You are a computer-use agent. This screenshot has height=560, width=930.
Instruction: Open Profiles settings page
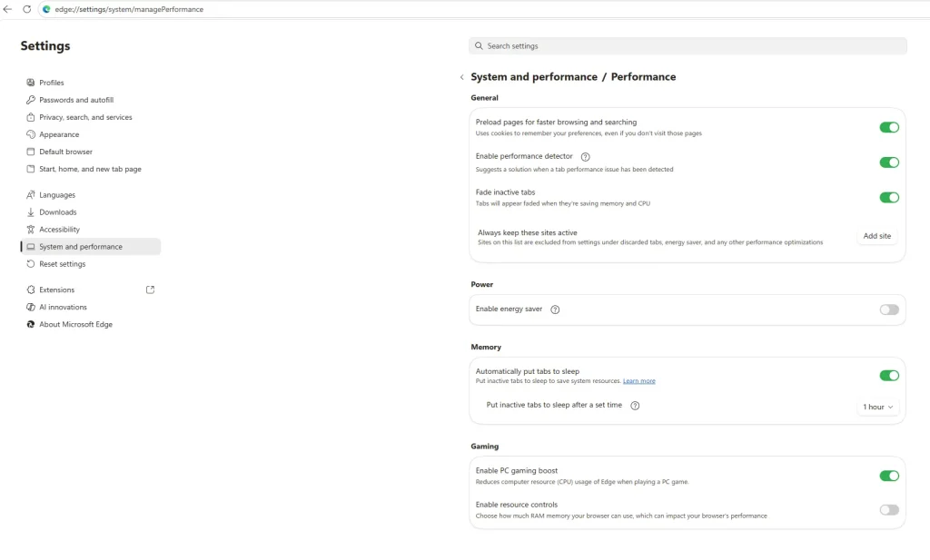(x=52, y=83)
